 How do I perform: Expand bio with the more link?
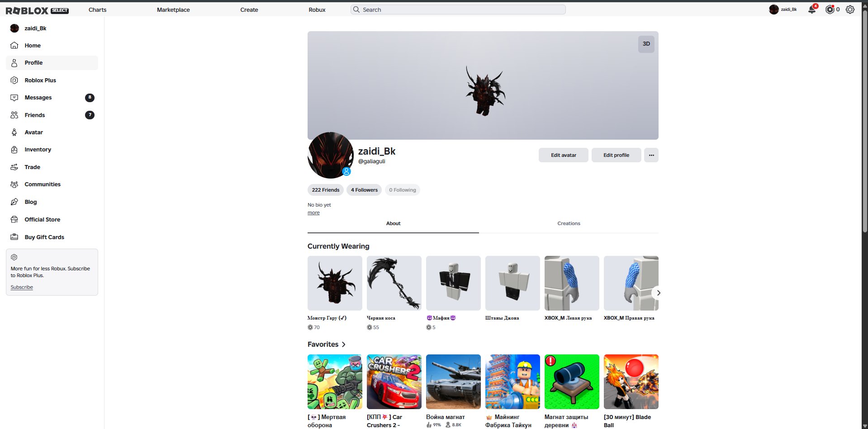[313, 213]
